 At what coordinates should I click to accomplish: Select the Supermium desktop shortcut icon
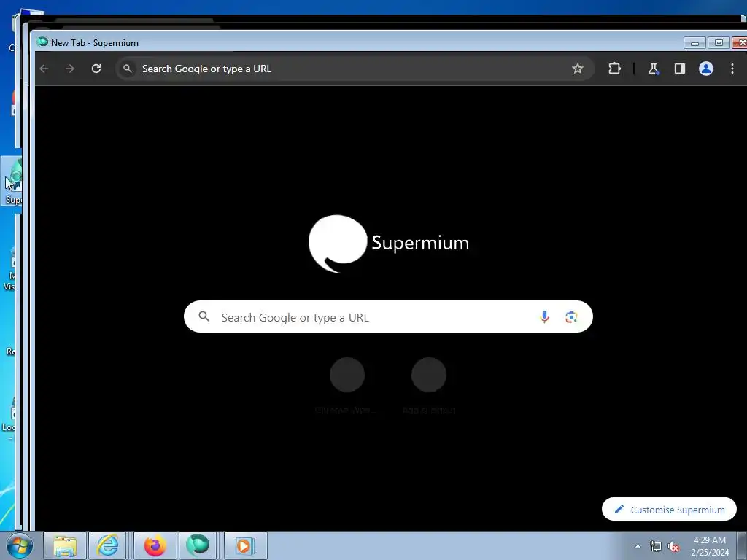pos(12,182)
